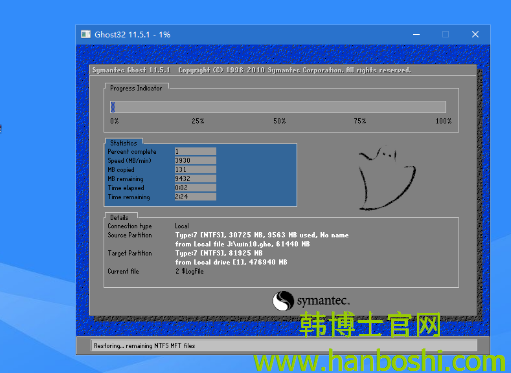This screenshot has width=511, height=373.
Task: Click the ghost mascot drawing
Action: (387, 178)
